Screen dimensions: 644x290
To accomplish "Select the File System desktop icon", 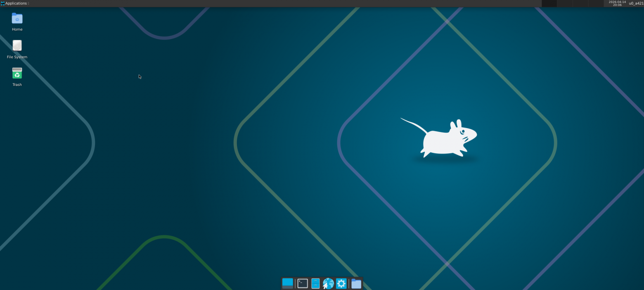I will (17, 46).
